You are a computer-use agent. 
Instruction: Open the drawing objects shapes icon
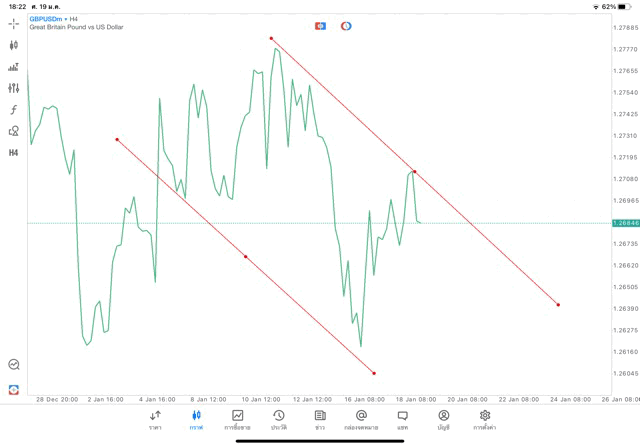coord(14,131)
